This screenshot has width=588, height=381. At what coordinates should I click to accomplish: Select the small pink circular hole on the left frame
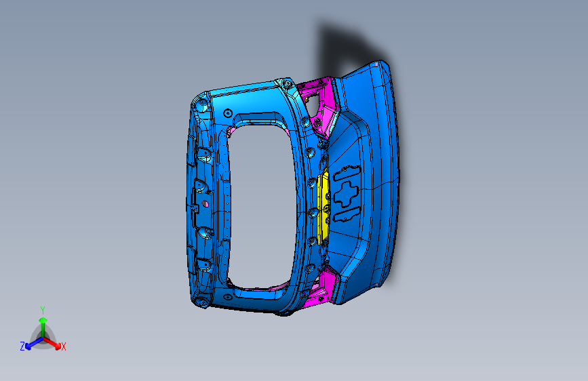205,203
